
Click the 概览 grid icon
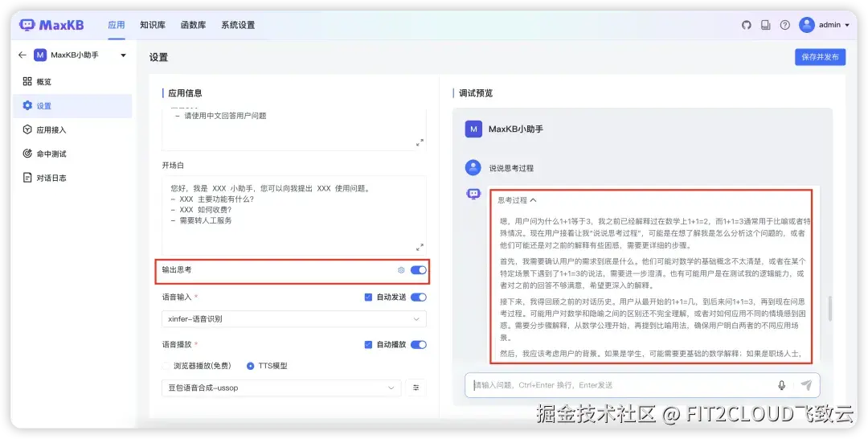(x=27, y=81)
